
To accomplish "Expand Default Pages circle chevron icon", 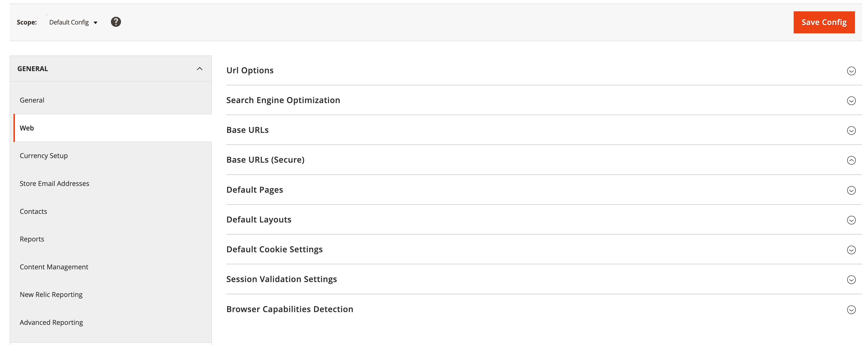I will pos(851,190).
